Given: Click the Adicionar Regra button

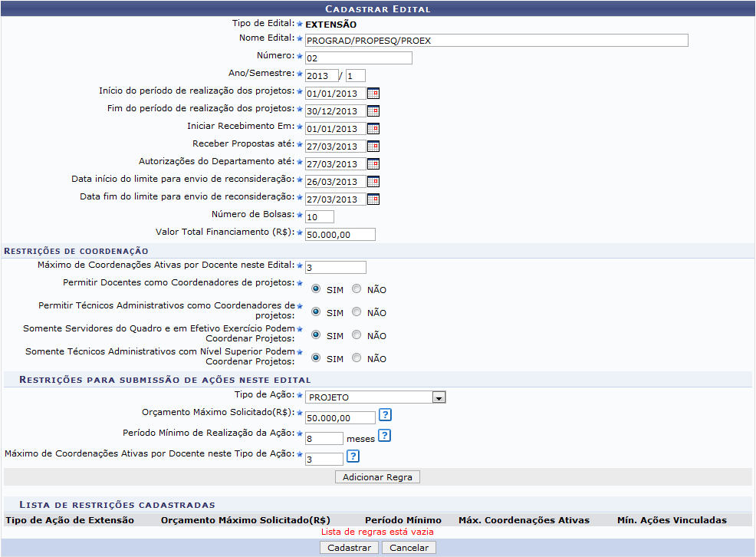Looking at the screenshot, I should pos(377,477).
